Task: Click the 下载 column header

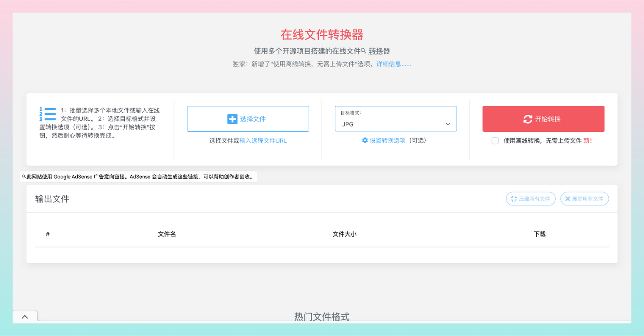Action: click(540, 234)
